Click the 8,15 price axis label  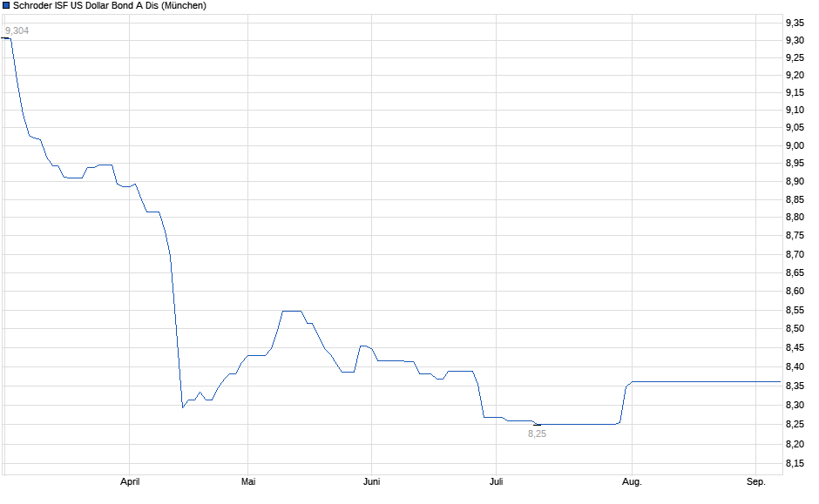pos(795,463)
